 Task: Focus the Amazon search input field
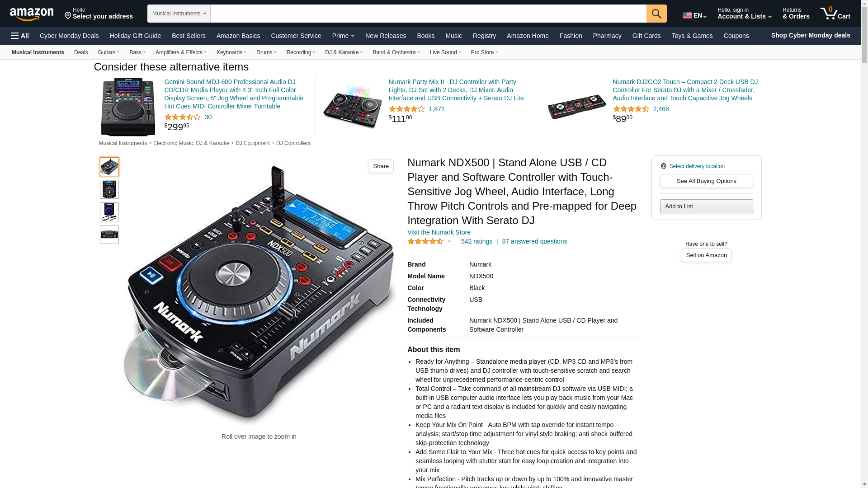428,14
